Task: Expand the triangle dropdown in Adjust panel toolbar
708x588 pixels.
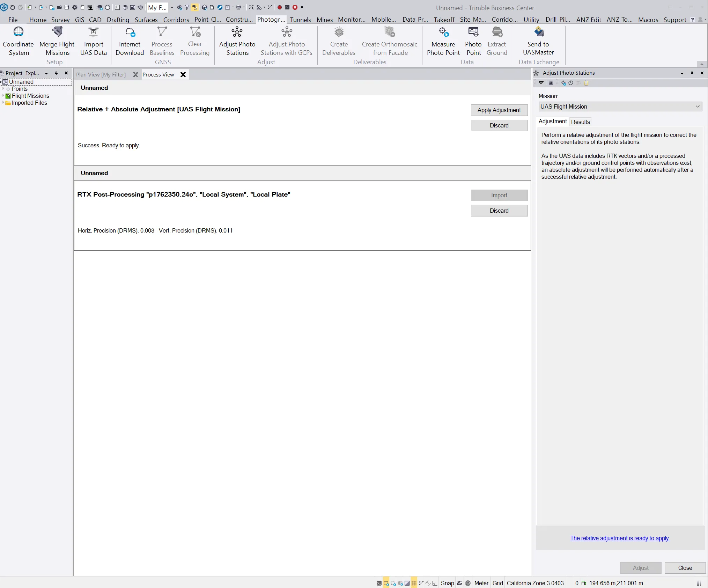Action: coord(541,83)
